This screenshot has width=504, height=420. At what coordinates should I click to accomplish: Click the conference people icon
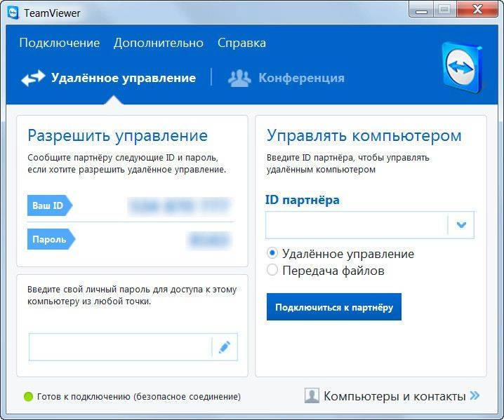[239, 78]
